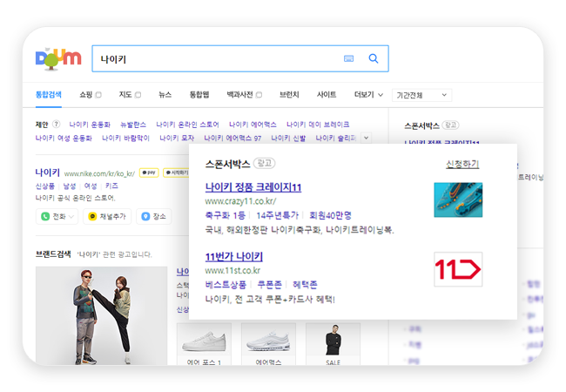The height and width of the screenshot is (392, 566).
Task: Click the 광고 badge in sponsor box popup
Action: [264, 164]
